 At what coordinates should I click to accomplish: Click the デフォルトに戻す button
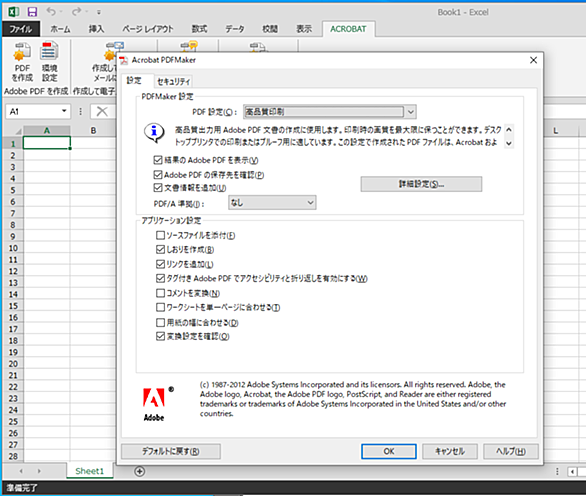point(171,451)
